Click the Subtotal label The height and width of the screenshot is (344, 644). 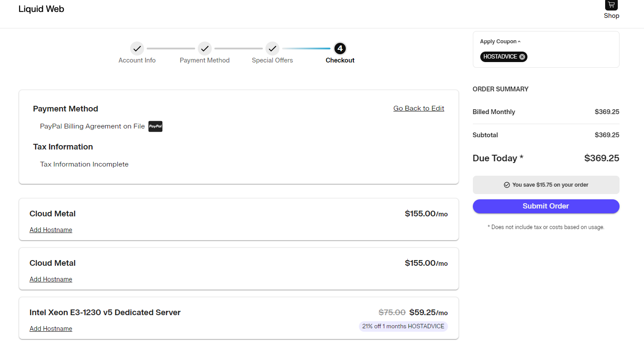485,135
